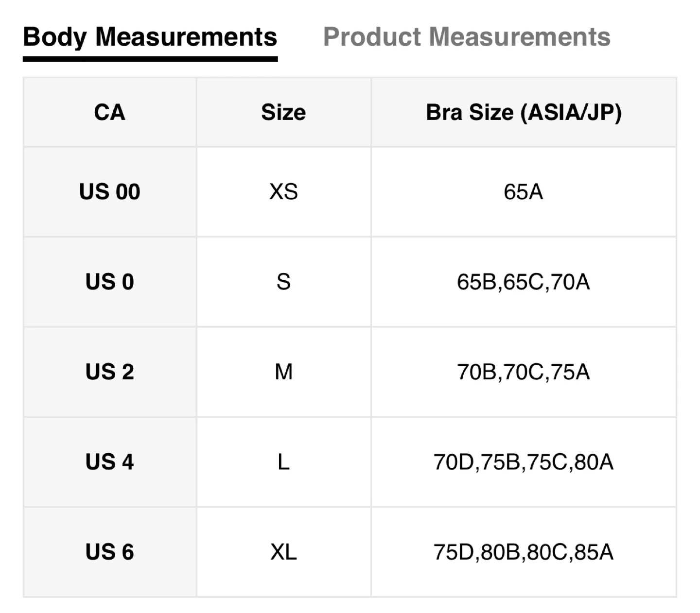
Task: Select the US 6 row label
Action: point(110,552)
